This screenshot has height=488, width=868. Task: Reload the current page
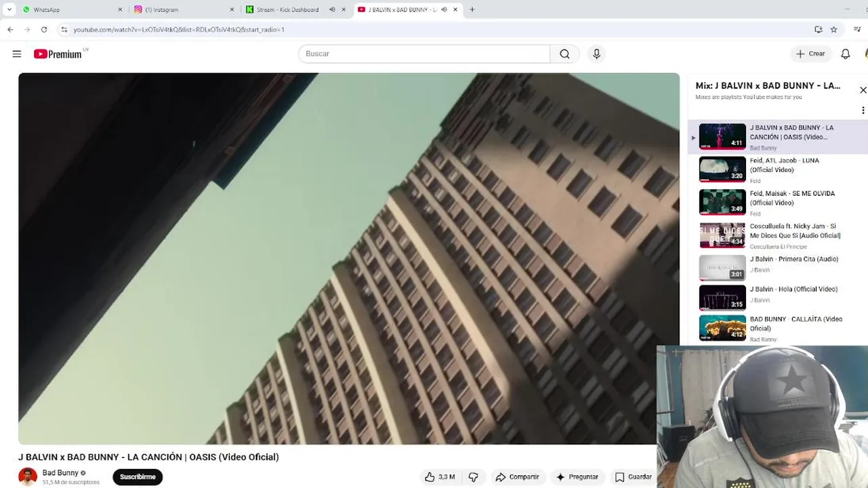pyautogui.click(x=44, y=30)
